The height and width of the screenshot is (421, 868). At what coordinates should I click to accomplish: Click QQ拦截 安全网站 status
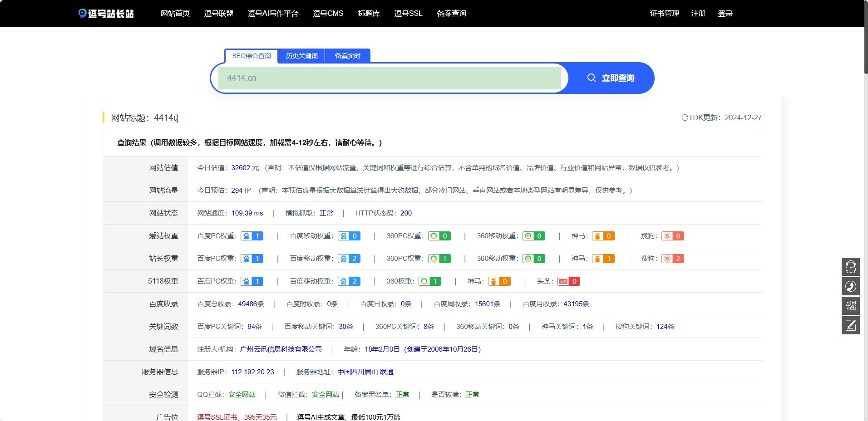pyautogui.click(x=242, y=394)
